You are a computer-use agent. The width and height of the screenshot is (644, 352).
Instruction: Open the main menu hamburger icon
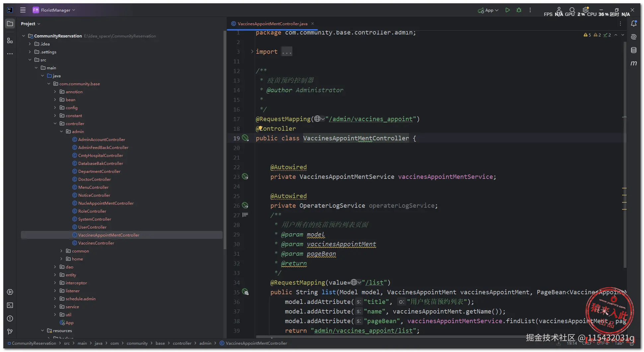(23, 10)
